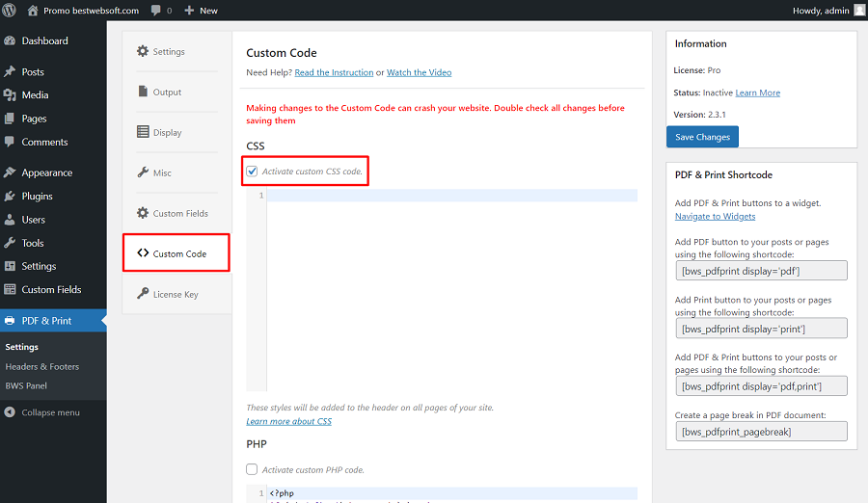Go to Headers & Footers submenu
This screenshot has height=503, width=868.
click(42, 366)
